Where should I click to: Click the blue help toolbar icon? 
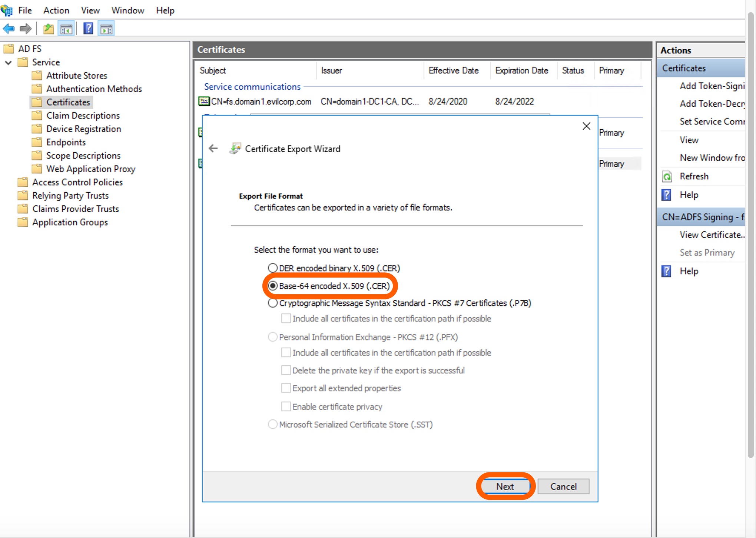tap(88, 29)
